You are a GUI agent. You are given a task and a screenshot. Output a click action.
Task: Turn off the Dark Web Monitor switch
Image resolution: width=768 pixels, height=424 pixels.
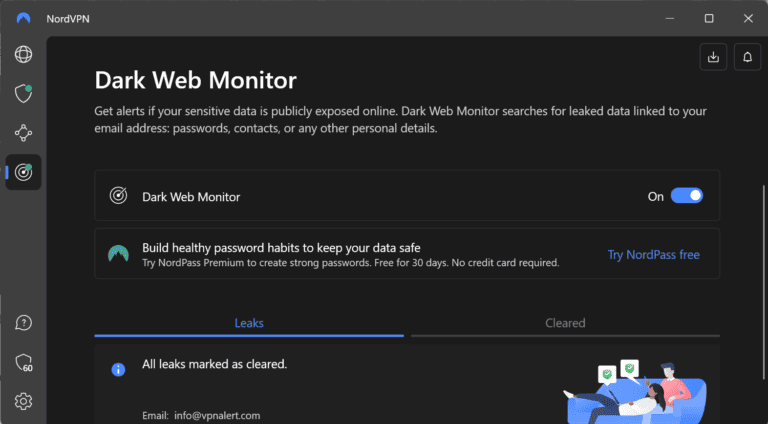tap(687, 196)
